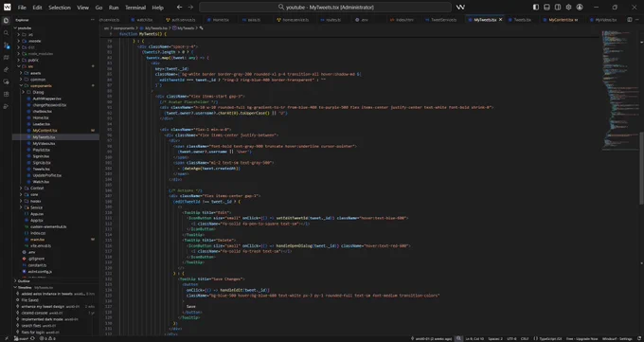Click the Windsurf logo beside the search bar
Viewport: 644px width, 342px height.
(x=460, y=7)
